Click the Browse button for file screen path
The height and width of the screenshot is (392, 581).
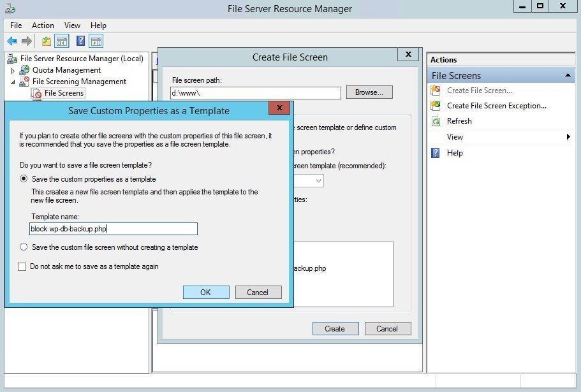point(369,92)
